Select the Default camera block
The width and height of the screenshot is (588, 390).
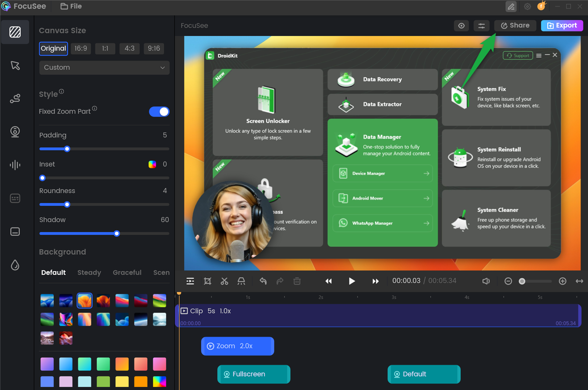tap(424, 374)
